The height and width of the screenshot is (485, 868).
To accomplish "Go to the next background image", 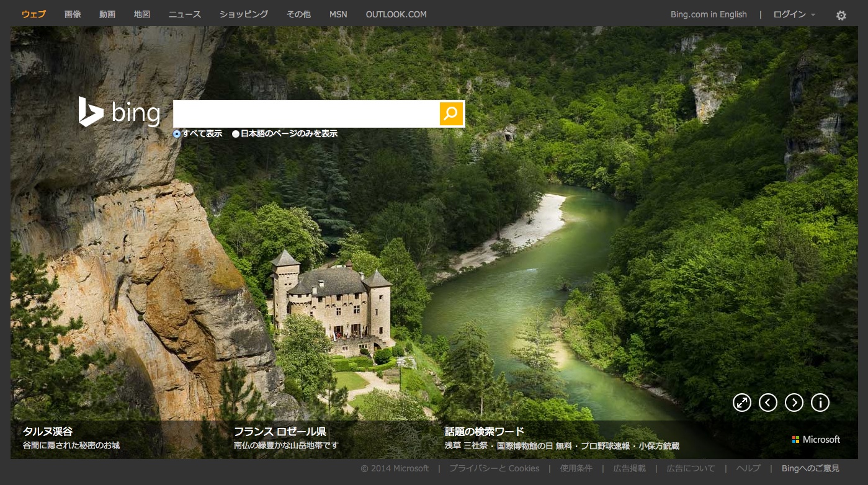I will 794,403.
